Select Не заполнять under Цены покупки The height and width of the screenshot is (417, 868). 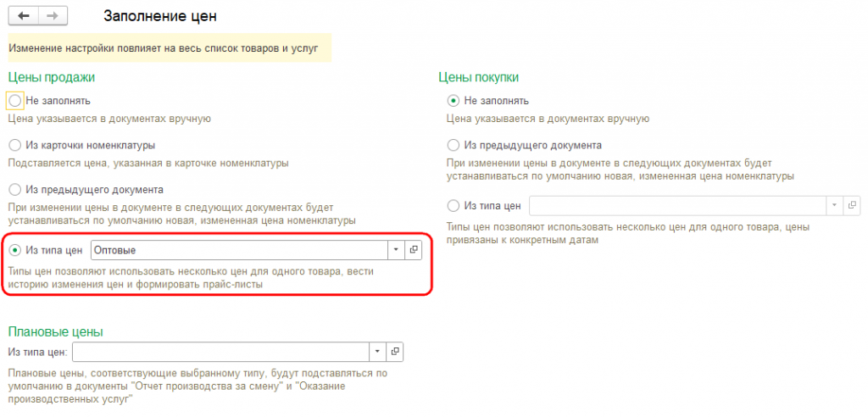pos(453,101)
